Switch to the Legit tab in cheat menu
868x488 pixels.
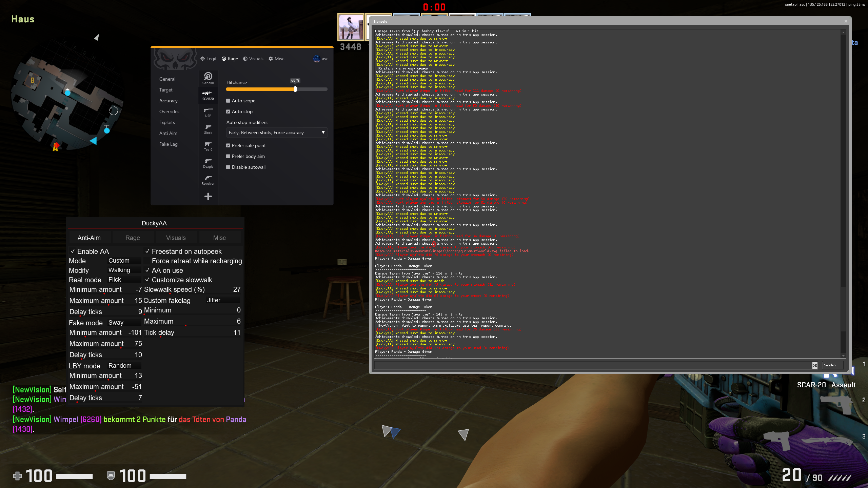click(x=208, y=59)
